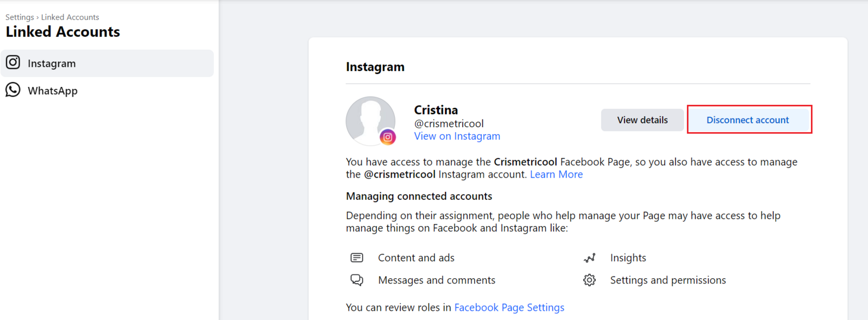
Task: Follow the Learn More link
Action: pos(556,174)
